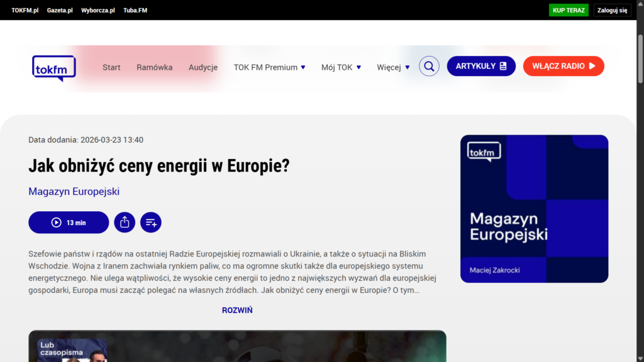This screenshot has height=362, width=644.
Task: Play the 13 min episode
Action: click(x=69, y=222)
